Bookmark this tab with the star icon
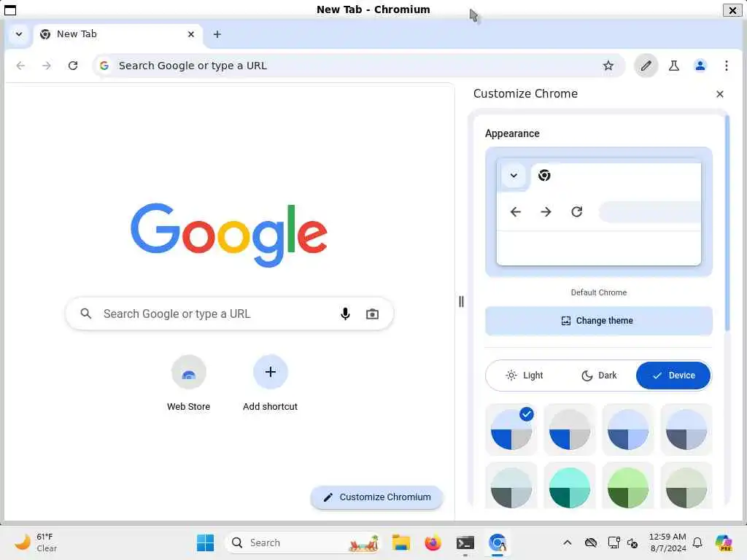747x560 pixels. point(608,66)
